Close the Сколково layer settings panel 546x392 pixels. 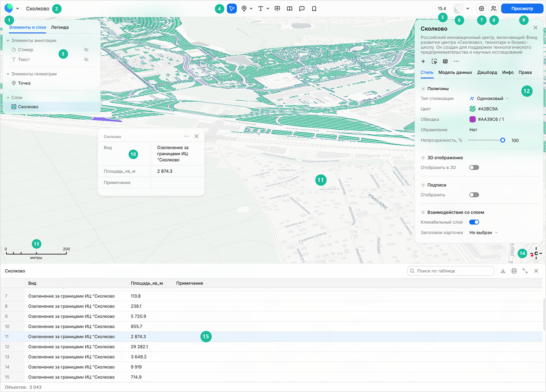tap(535, 28)
